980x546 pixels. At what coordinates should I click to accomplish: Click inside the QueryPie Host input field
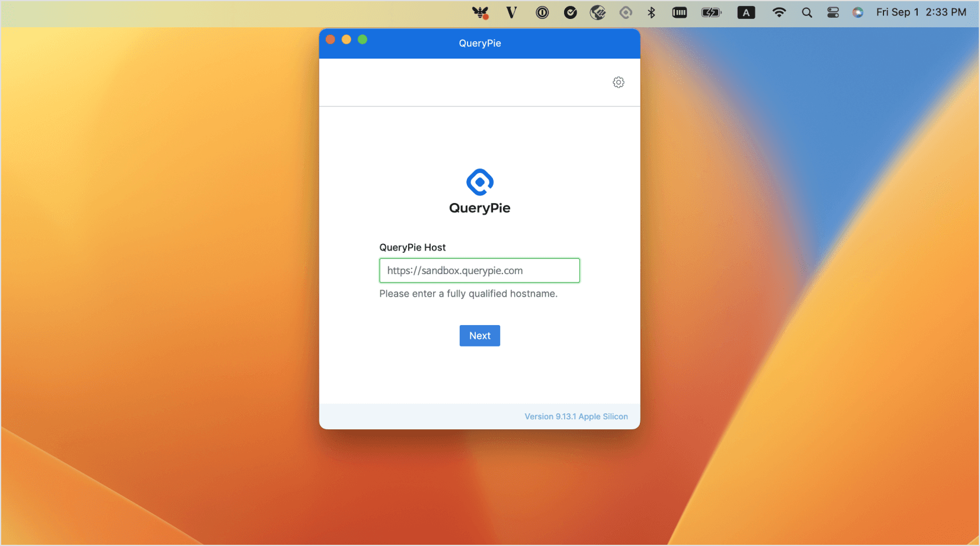pos(479,270)
